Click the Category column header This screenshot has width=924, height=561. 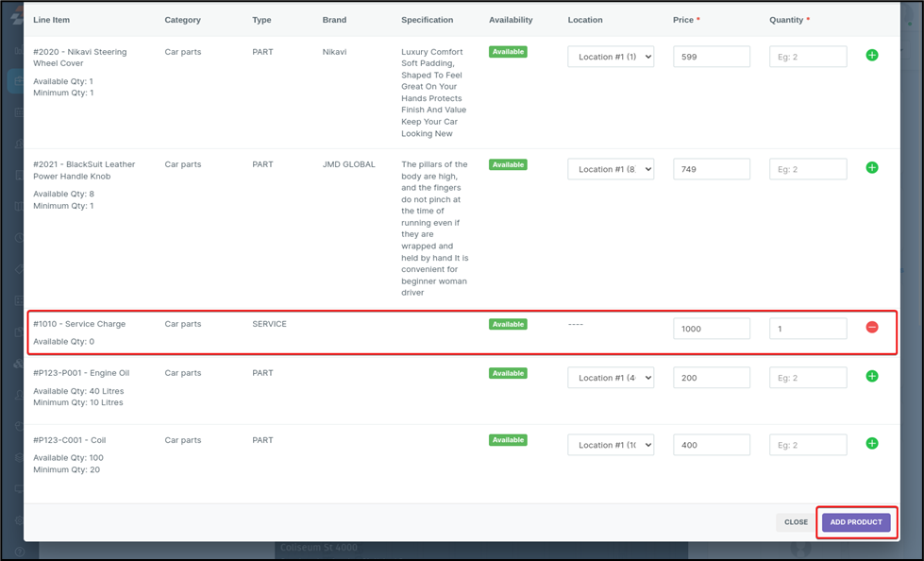click(x=183, y=20)
